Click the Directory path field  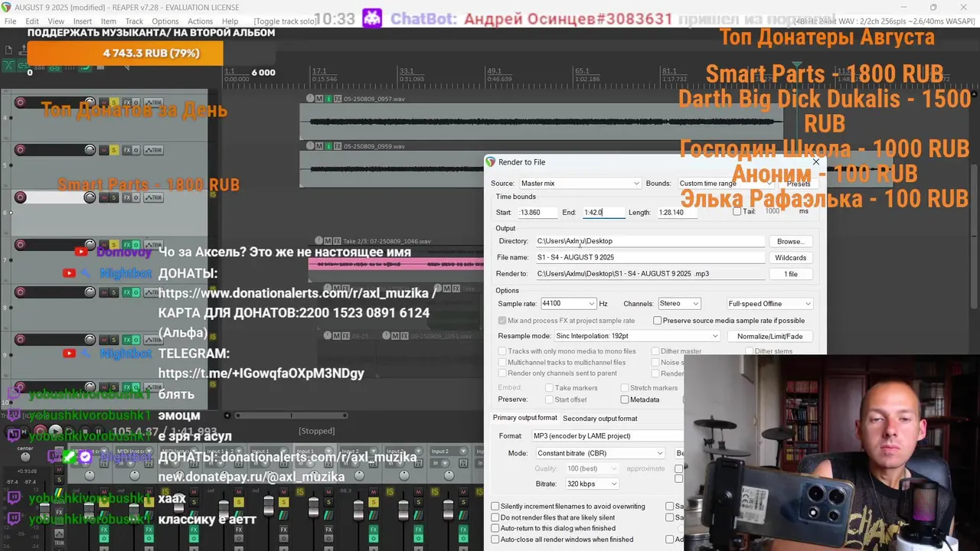click(x=649, y=241)
